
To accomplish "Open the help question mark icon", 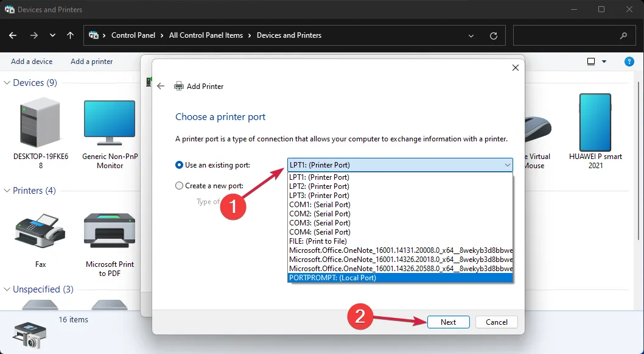I will (x=629, y=62).
